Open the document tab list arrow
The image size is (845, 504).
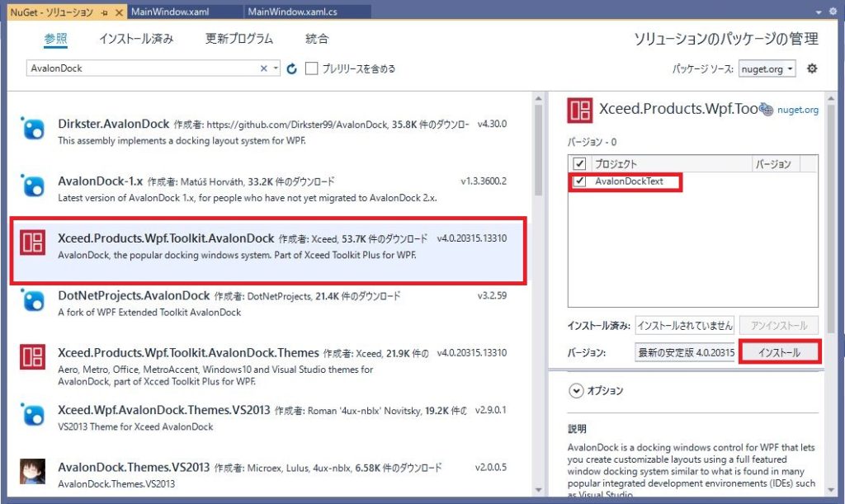click(819, 12)
